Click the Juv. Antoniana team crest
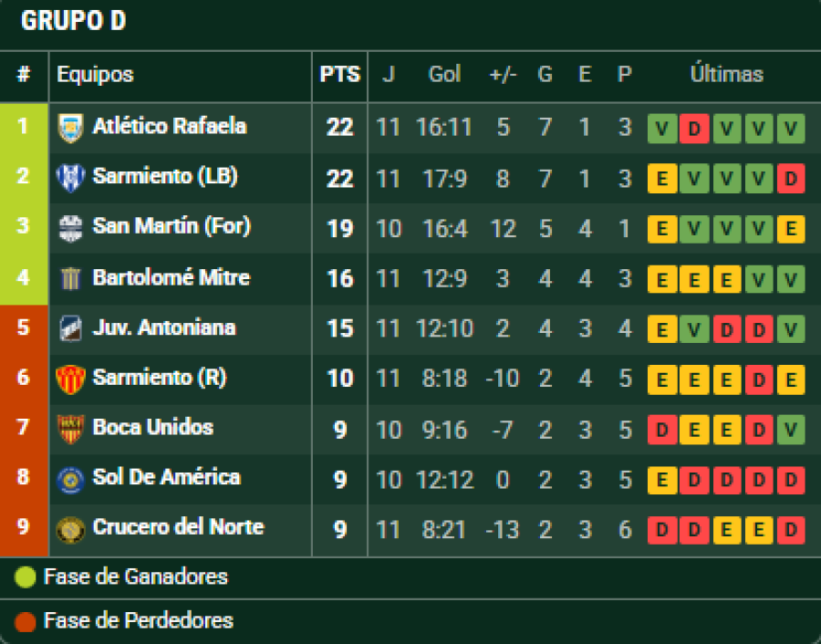 [70, 327]
